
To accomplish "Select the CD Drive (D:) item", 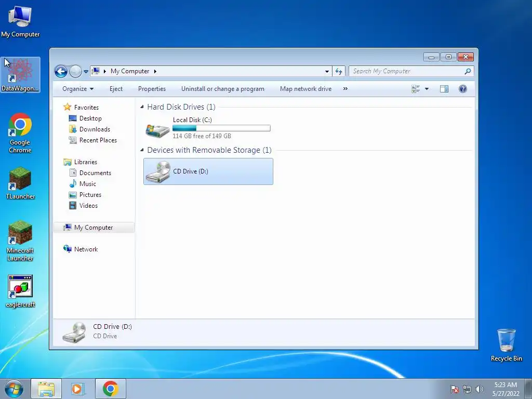I will pyautogui.click(x=208, y=171).
